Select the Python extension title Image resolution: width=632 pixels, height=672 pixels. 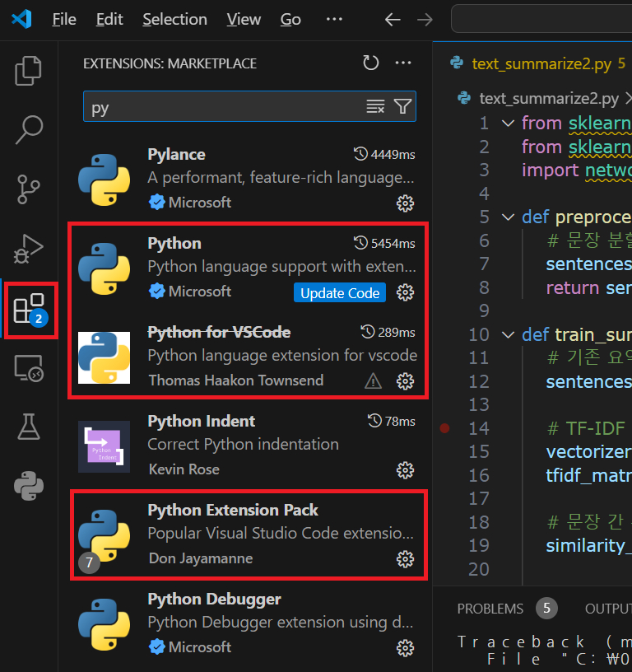(x=174, y=244)
